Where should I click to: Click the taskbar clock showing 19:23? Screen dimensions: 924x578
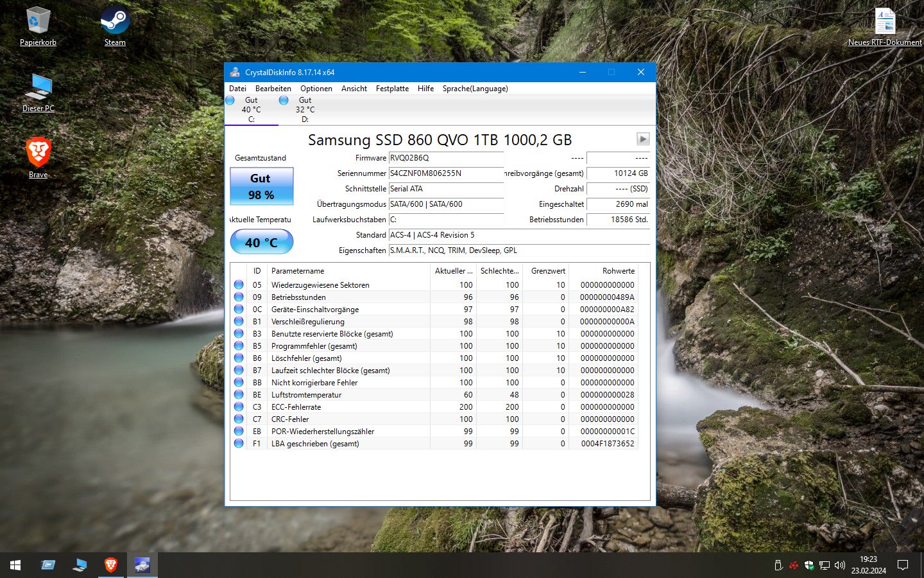pos(868,565)
